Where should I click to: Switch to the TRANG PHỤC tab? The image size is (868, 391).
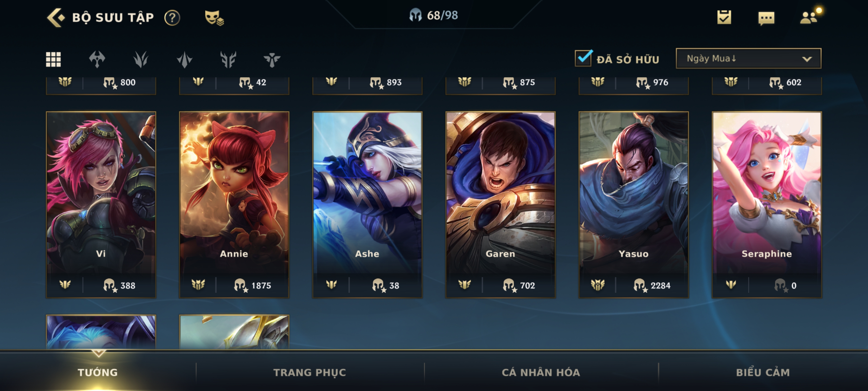[309, 372]
